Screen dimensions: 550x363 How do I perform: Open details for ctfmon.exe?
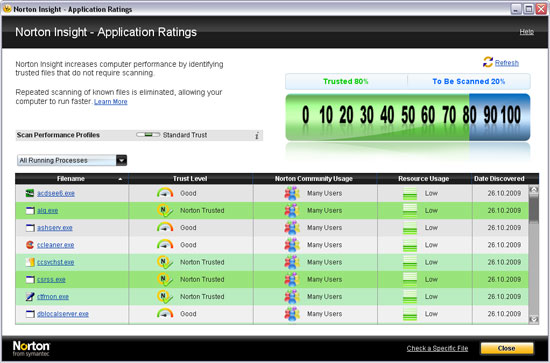point(53,297)
